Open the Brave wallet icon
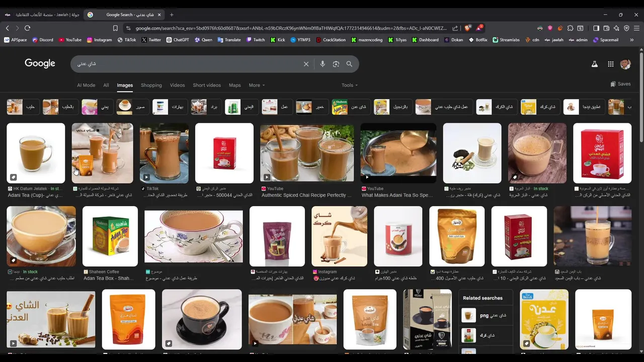Image resolution: width=644 pixels, height=362 pixels. point(606,28)
